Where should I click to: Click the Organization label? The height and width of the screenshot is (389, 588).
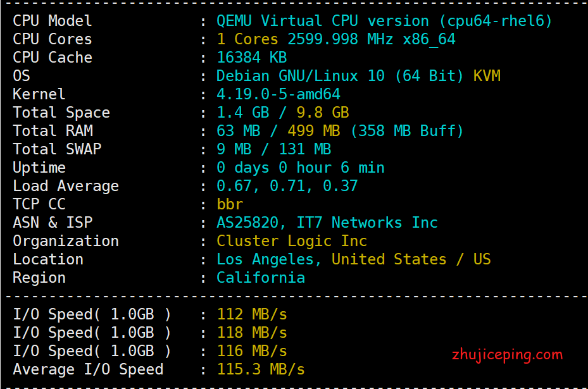pos(66,242)
